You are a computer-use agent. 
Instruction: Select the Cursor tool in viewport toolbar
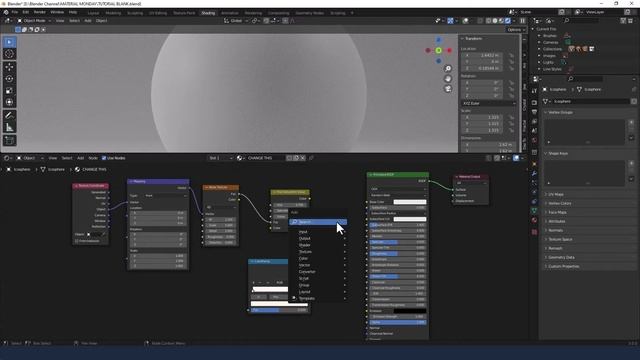click(x=10, y=54)
